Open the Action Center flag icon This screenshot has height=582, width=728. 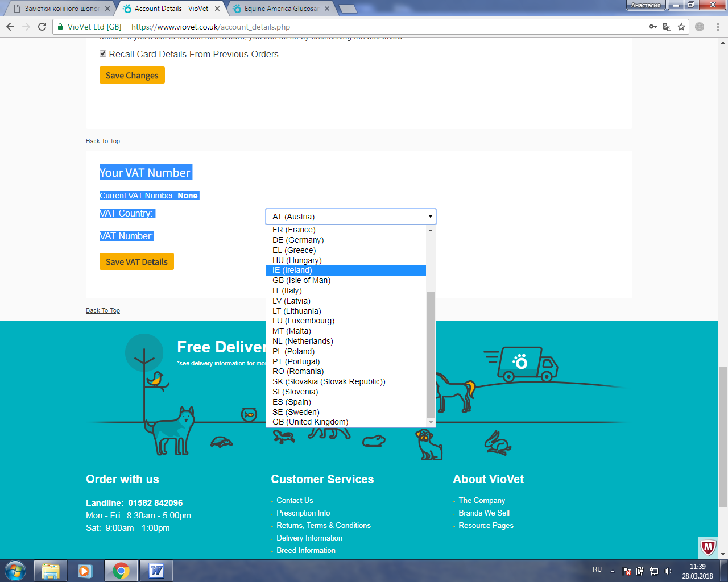pyautogui.click(x=627, y=571)
